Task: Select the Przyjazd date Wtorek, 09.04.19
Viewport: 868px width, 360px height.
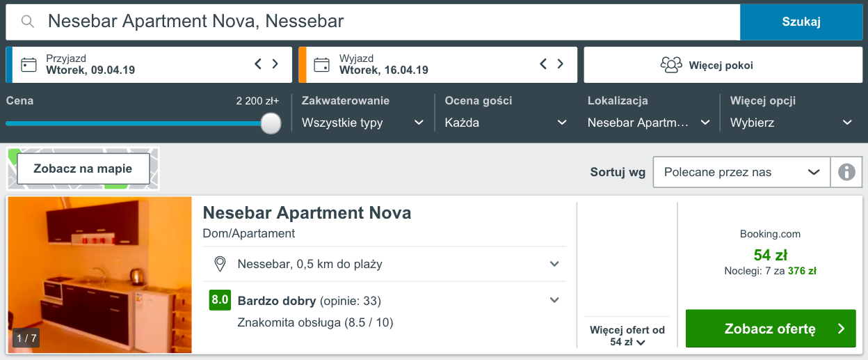Action: coord(90,70)
